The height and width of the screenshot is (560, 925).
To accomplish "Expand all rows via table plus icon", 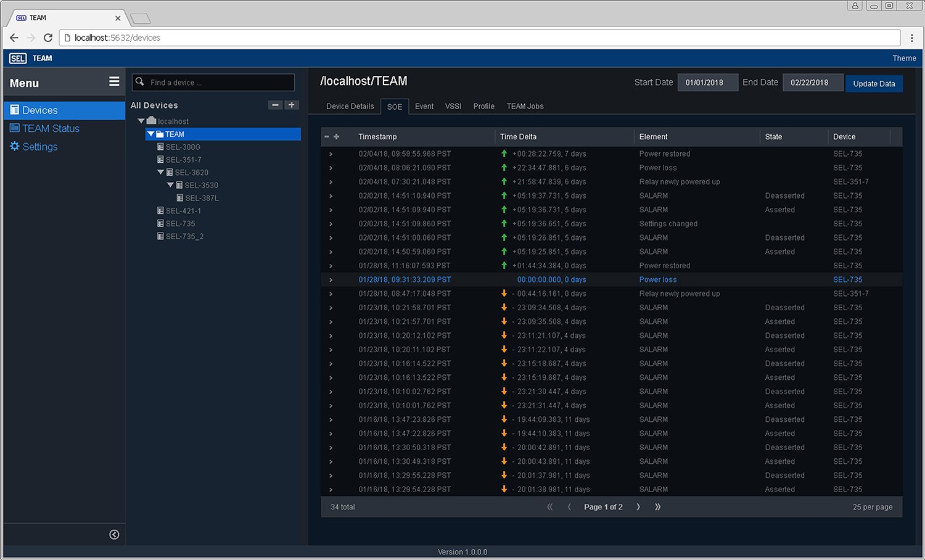I will 337,136.
